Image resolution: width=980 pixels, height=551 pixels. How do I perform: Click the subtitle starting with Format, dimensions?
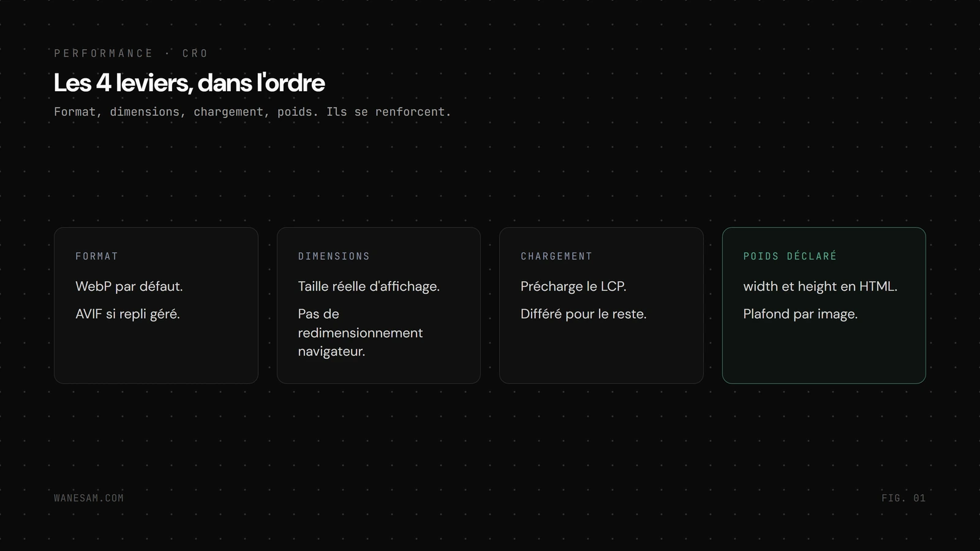click(252, 112)
